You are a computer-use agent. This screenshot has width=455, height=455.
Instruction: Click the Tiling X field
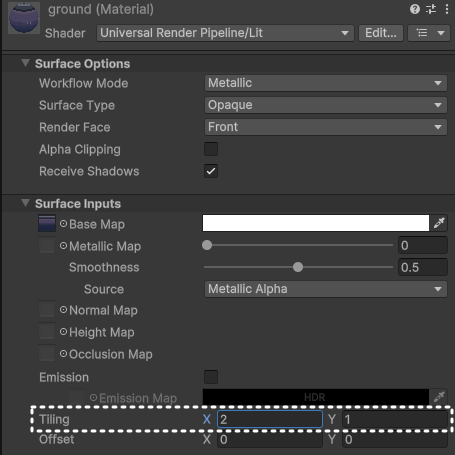[x=270, y=419]
